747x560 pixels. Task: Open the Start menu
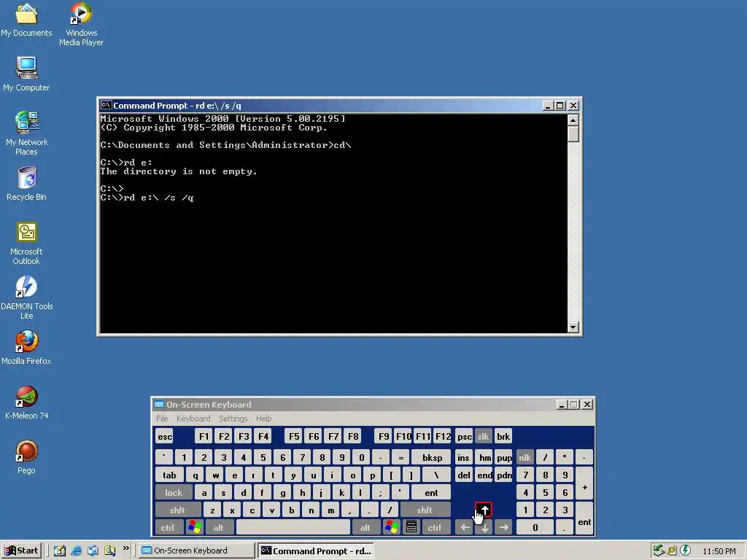click(x=21, y=551)
